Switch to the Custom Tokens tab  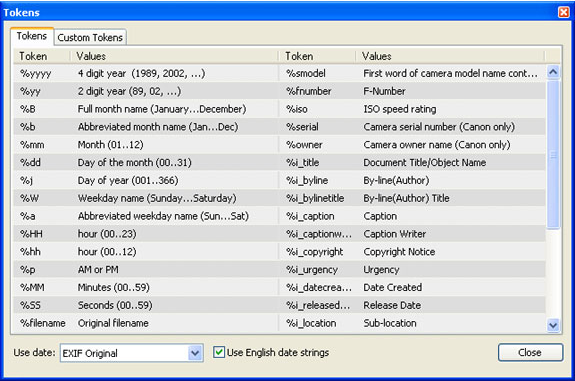pos(90,37)
